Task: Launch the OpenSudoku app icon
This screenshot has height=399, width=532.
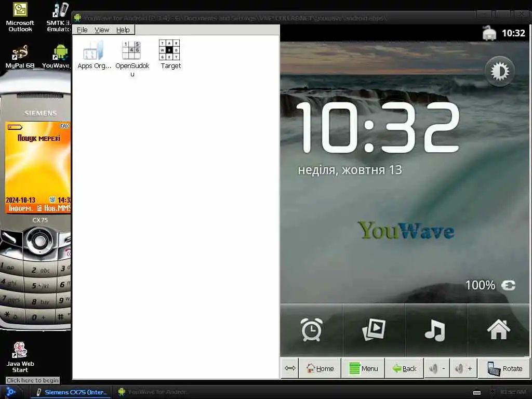Action: (132, 58)
